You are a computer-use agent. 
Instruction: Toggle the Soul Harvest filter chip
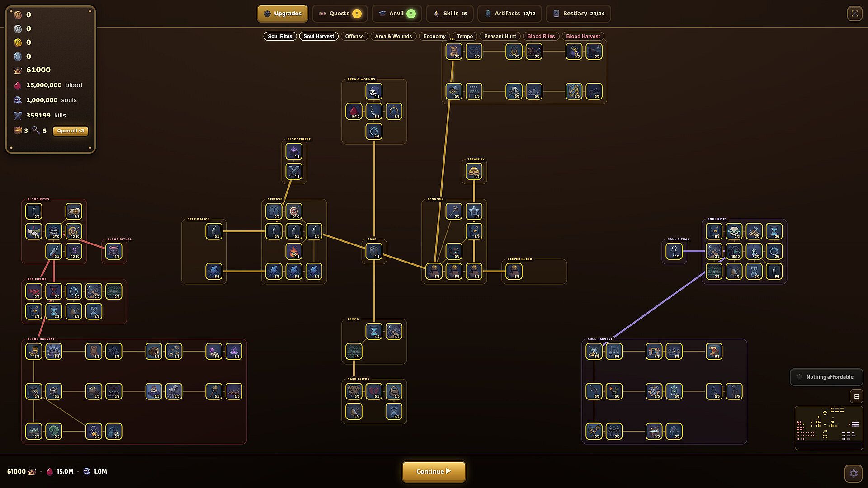pos(319,36)
